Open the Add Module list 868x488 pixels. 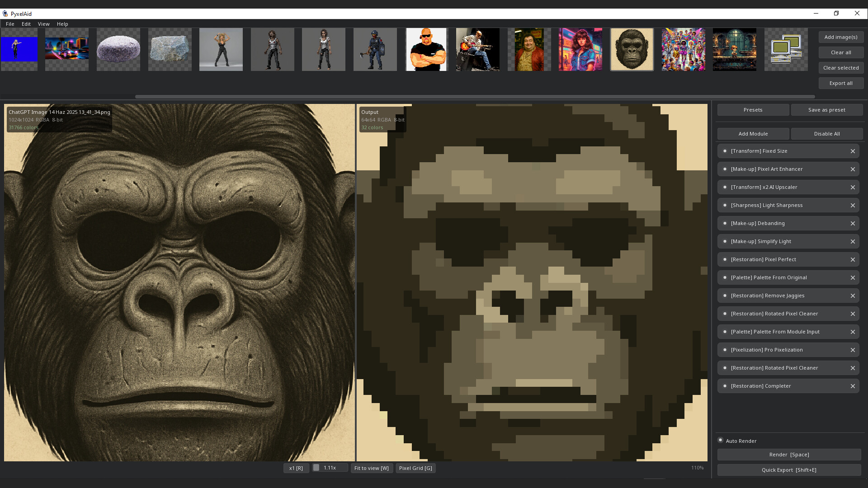[753, 134]
